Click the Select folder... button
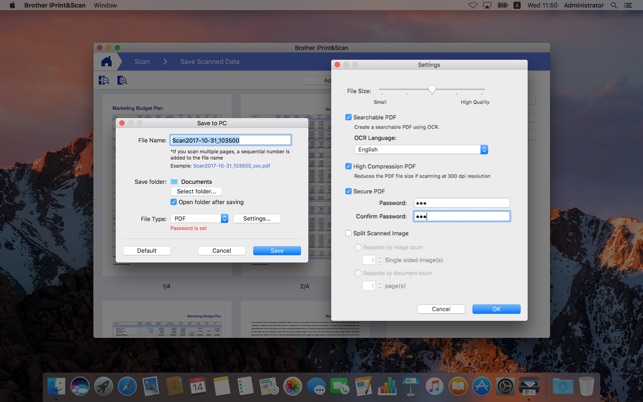 click(196, 191)
